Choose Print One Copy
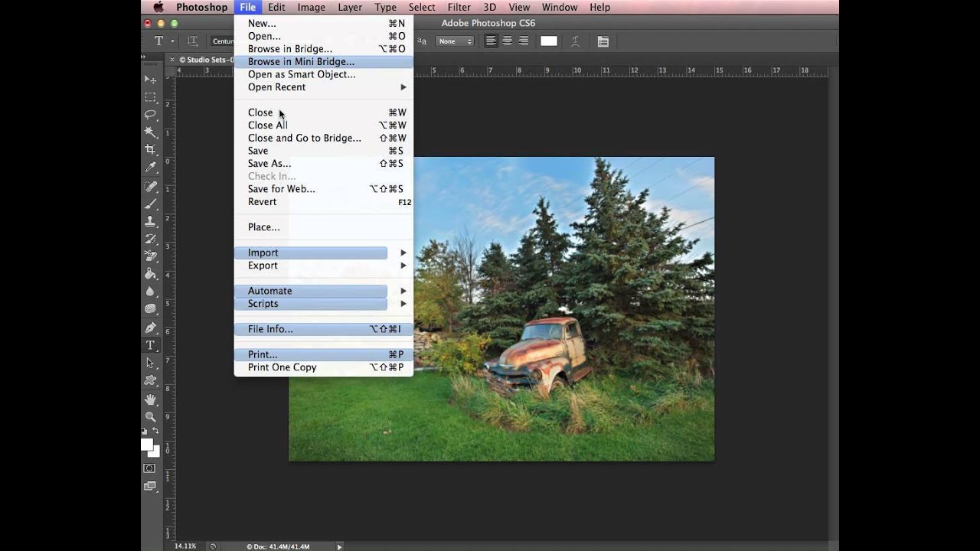Screen dimensions: 980x551 323,367
